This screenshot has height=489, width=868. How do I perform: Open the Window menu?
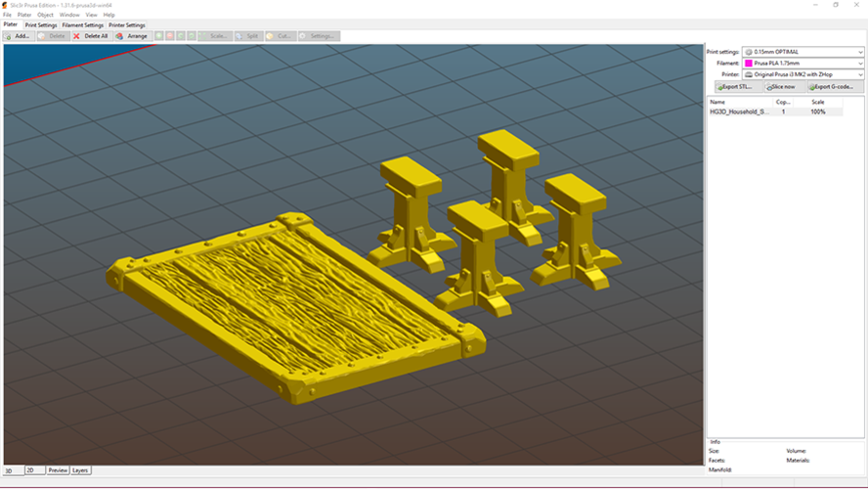coord(69,15)
